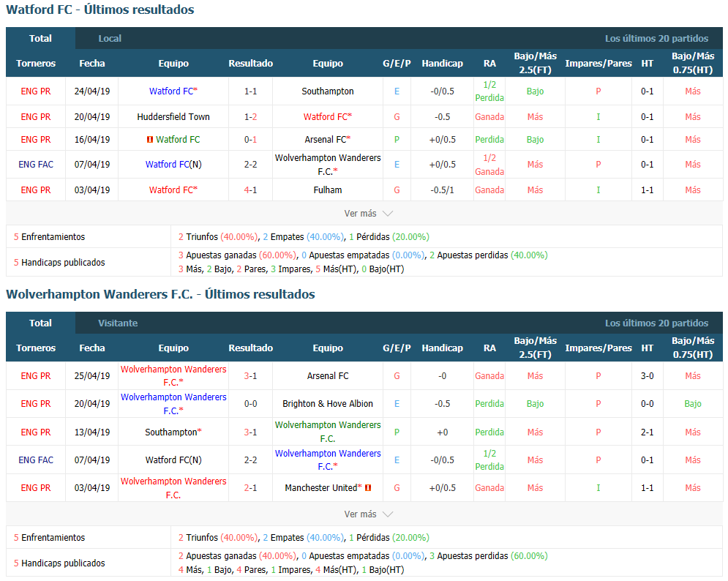Image resolution: width=728 pixels, height=581 pixels.
Task: Click Wolverhampton Wanderers in the Brighton row
Action: click(173, 404)
